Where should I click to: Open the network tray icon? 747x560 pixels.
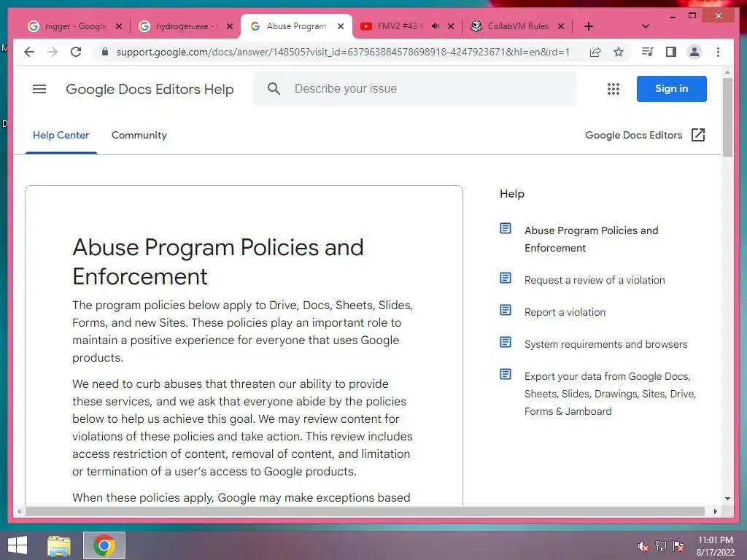point(660,546)
